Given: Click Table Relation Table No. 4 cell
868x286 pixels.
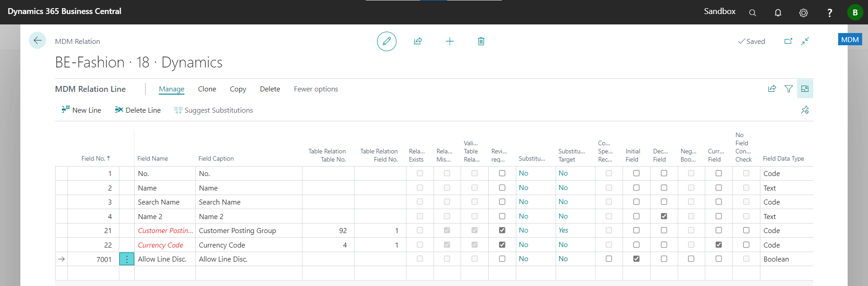Looking at the screenshot, I should (328, 245).
